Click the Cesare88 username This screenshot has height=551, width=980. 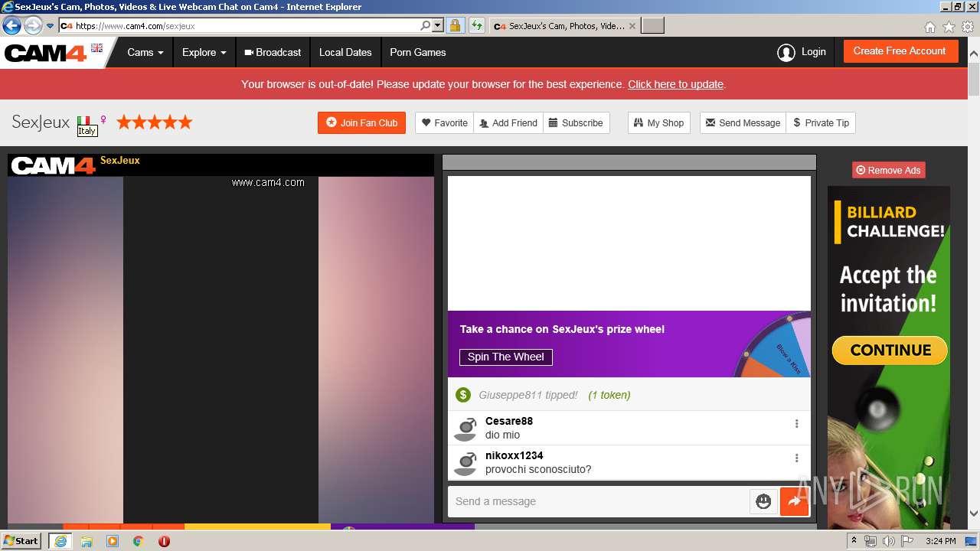(509, 421)
